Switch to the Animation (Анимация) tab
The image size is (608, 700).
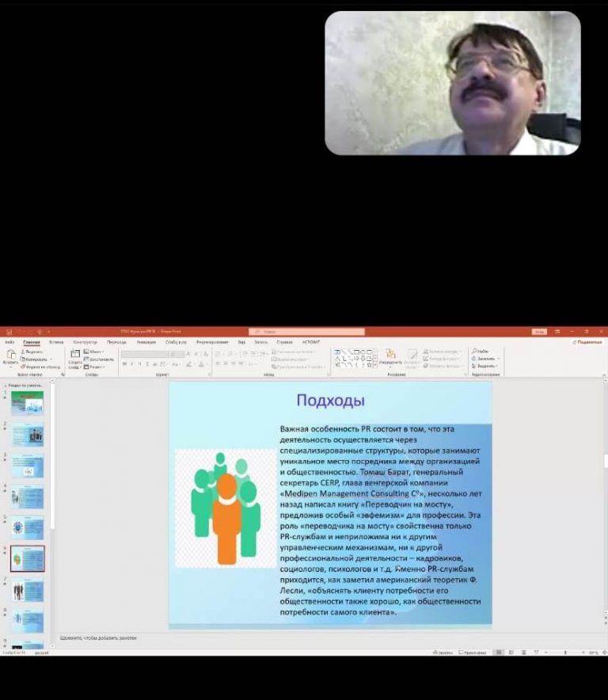[146, 342]
